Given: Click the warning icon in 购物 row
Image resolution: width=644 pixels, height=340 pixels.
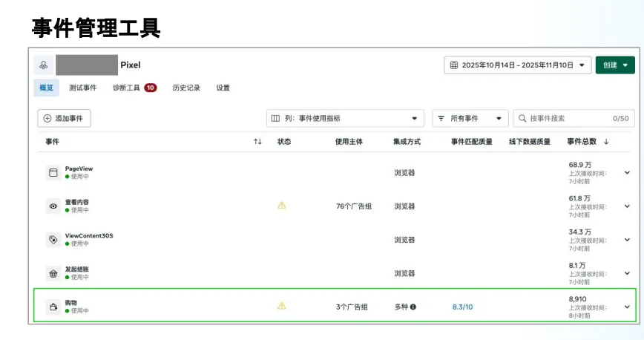Looking at the screenshot, I should tap(282, 306).
